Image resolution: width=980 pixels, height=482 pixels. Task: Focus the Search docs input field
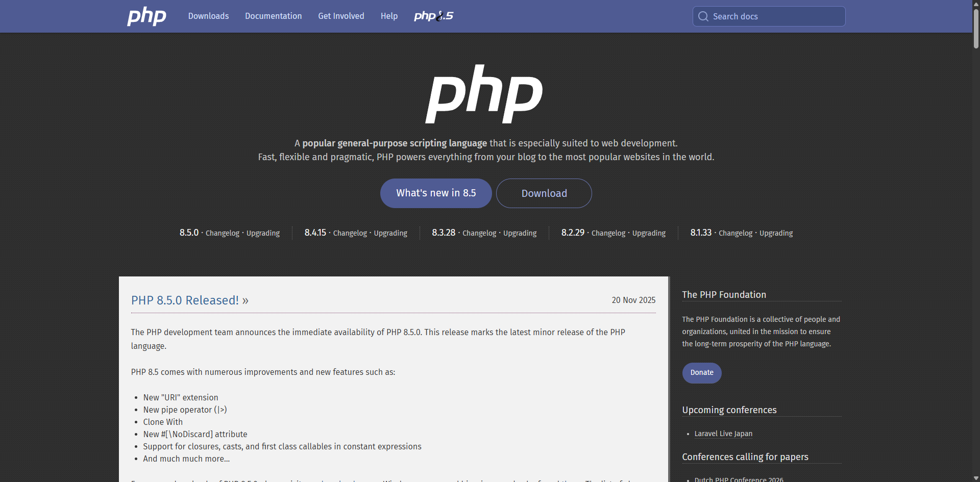pyautogui.click(x=769, y=16)
